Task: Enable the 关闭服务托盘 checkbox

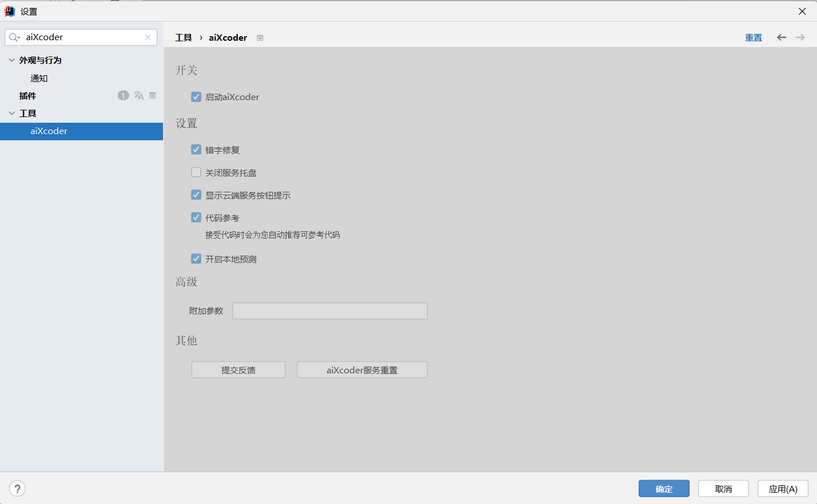Action: pyautogui.click(x=196, y=173)
